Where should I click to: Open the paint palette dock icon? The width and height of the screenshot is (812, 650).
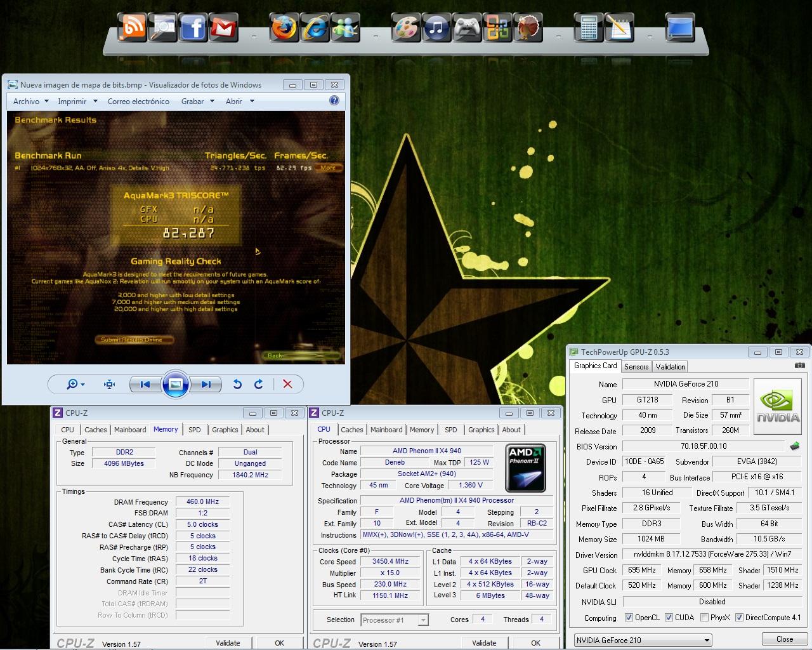(405, 27)
